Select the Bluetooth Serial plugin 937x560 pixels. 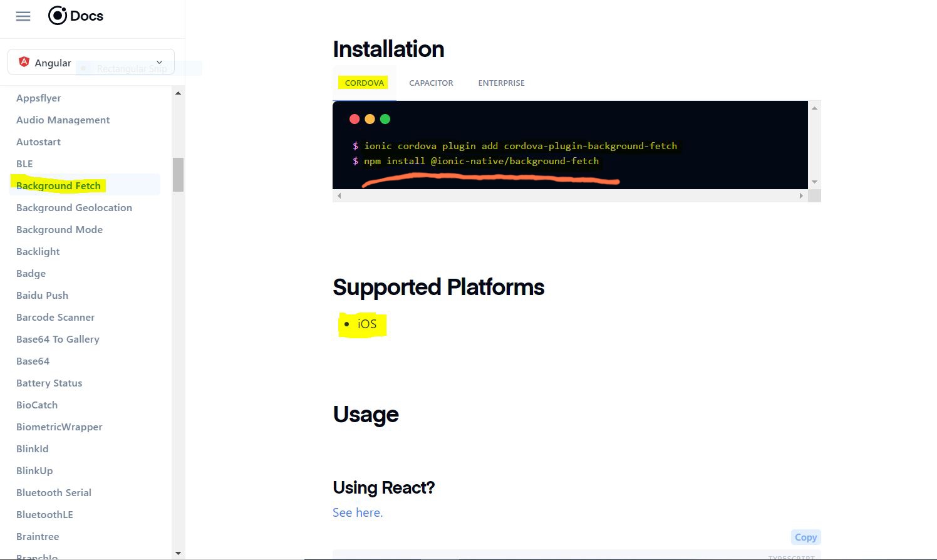[x=53, y=492]
